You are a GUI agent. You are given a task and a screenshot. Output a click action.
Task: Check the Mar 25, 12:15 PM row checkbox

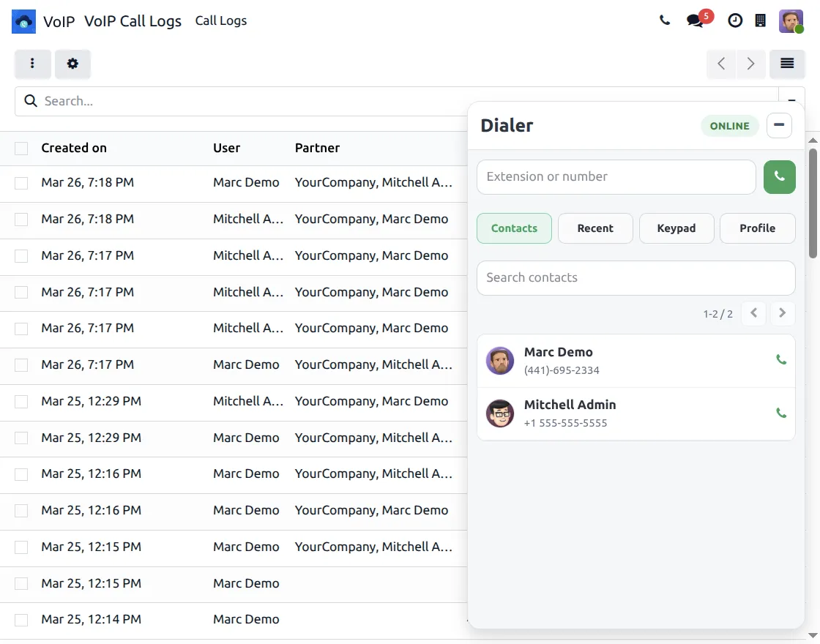[20, 547]
